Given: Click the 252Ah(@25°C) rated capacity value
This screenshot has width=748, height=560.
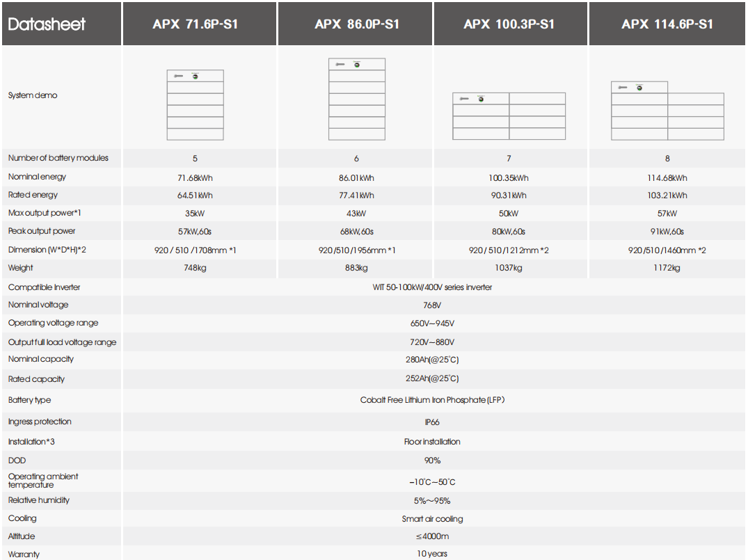Looking at the screenshot, I should tap(432, 378).
